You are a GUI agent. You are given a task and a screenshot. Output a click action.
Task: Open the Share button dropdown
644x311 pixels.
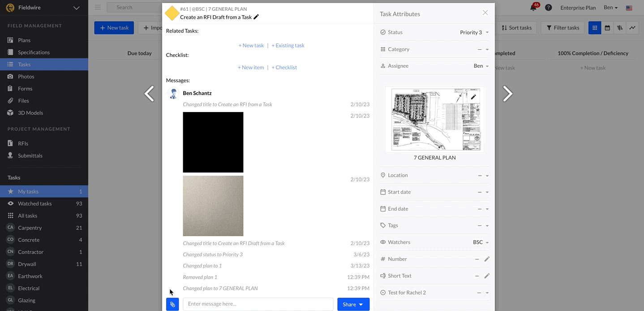pos(353,304)
